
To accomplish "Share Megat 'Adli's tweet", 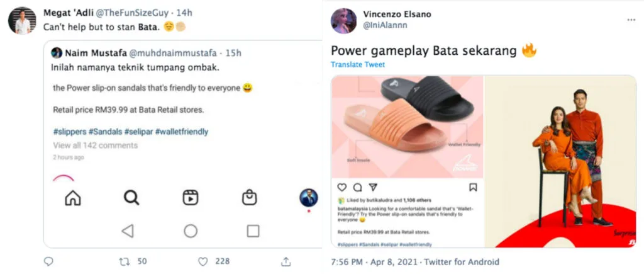I will [286, 261].
